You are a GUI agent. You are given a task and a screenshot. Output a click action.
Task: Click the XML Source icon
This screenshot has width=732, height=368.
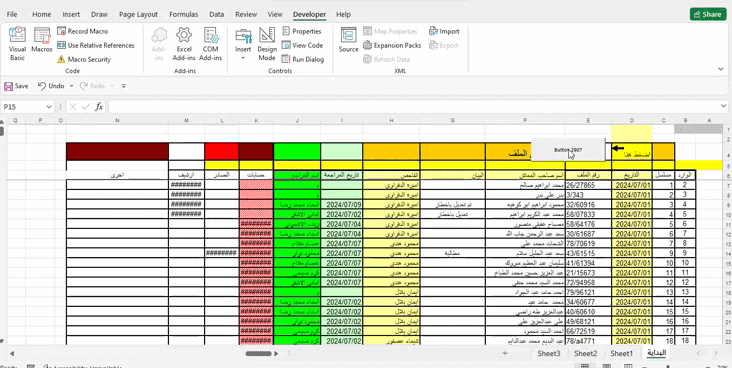(x=348, y=40)
